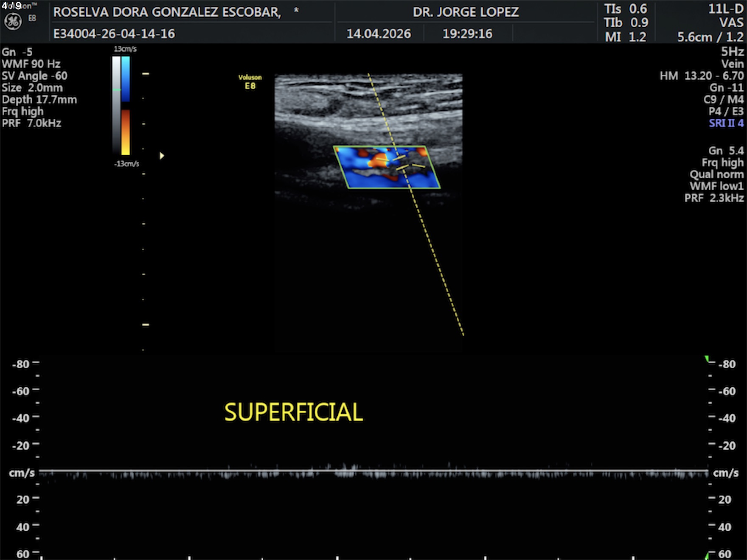Click the yellow focal zone triangle marker

tap(162, 156)
